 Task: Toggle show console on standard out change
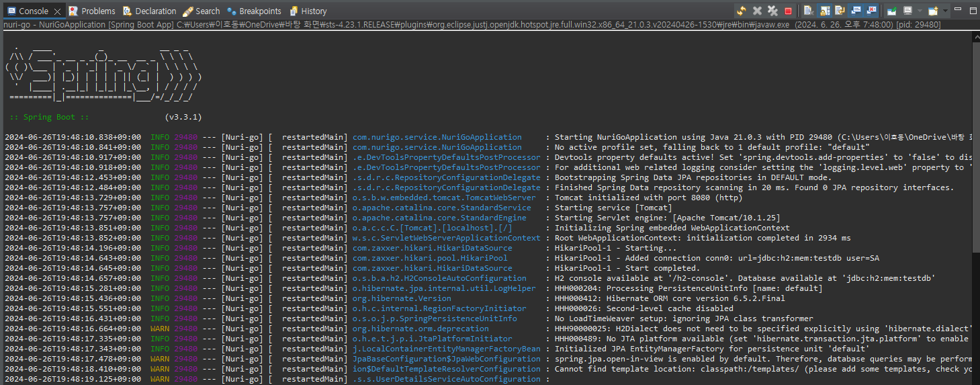tap(856, 11)
